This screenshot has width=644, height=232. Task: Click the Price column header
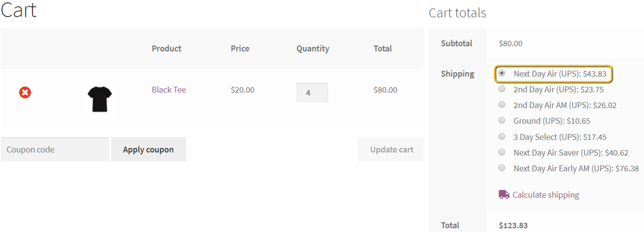pyautogui.click(x=240, y=49)
